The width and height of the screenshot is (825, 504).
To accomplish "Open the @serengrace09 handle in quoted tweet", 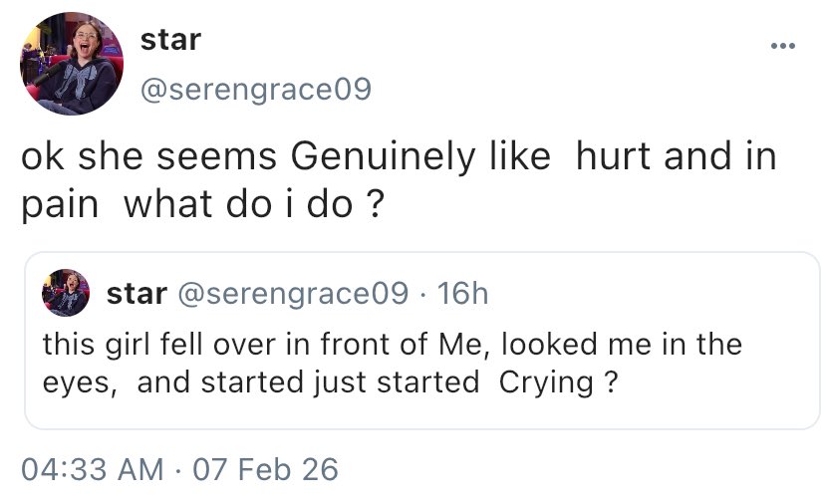I will coord(292,295).
